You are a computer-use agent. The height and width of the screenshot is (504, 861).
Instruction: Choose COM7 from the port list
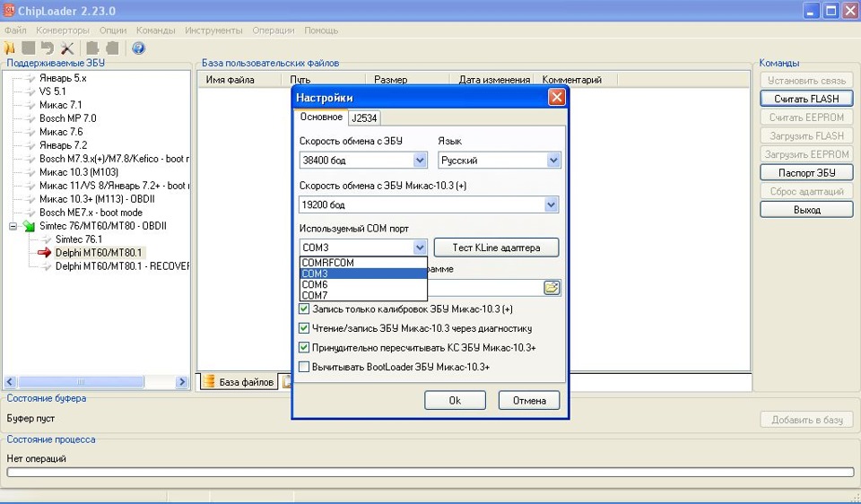pyautogui.click(x=363, y=295)
